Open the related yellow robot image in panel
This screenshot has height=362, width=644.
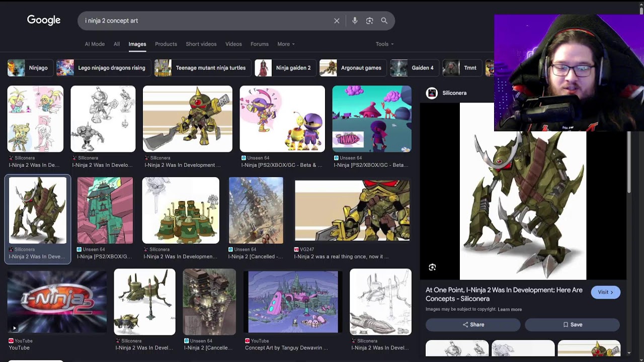point(589,348)
